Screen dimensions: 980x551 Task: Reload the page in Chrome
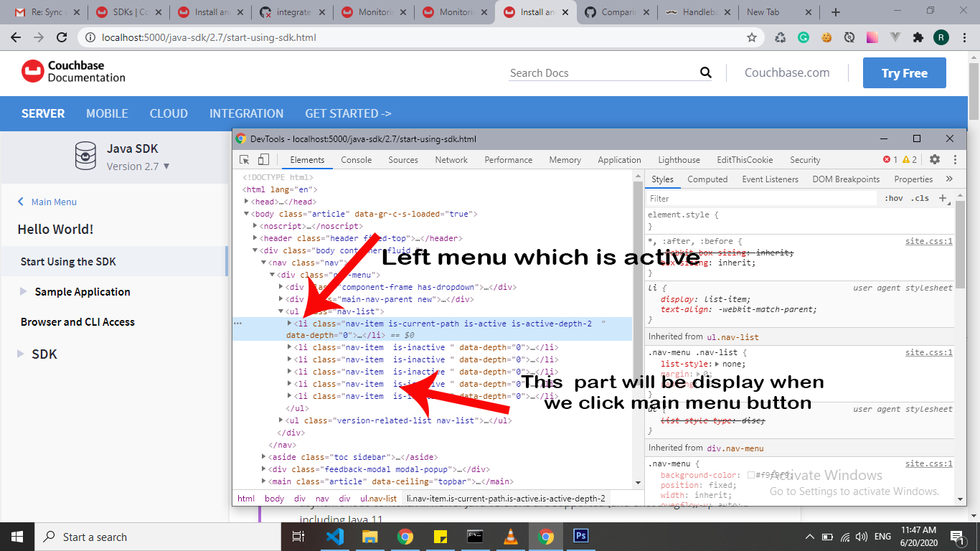point(62,37)
